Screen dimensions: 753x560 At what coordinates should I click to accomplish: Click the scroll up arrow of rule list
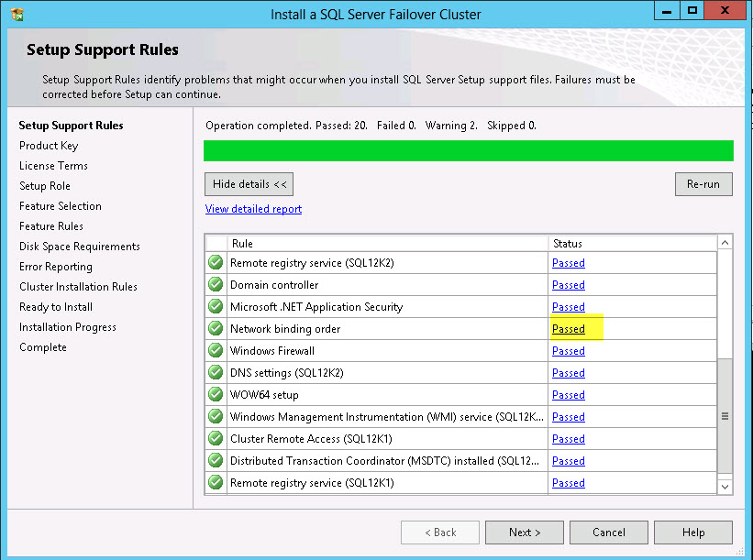tap(725, 243)
